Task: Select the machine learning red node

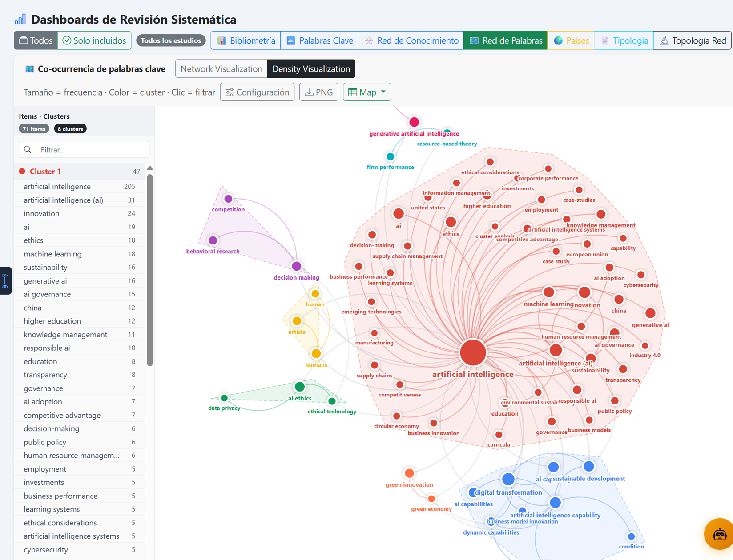Action: click(549, 292)
